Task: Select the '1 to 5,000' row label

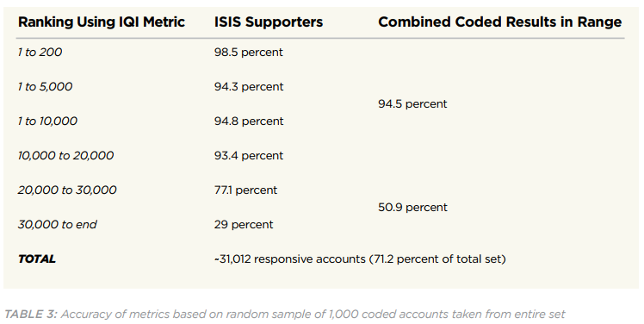Action: tap(45, 87)
